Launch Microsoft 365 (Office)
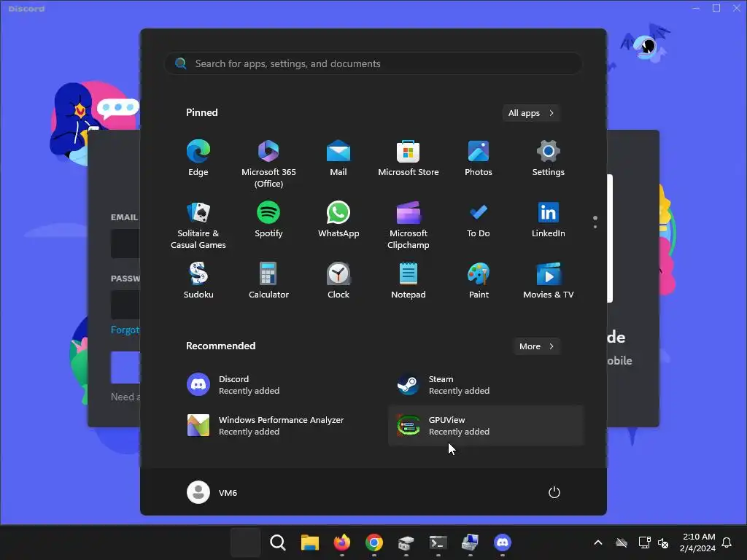747x560 pixels. [x=268, y=163]
